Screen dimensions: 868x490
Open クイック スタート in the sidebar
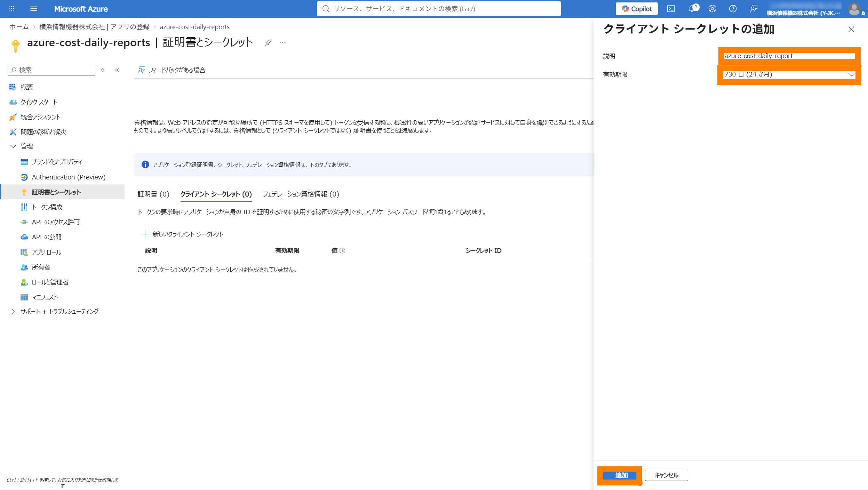pos(39,102)
